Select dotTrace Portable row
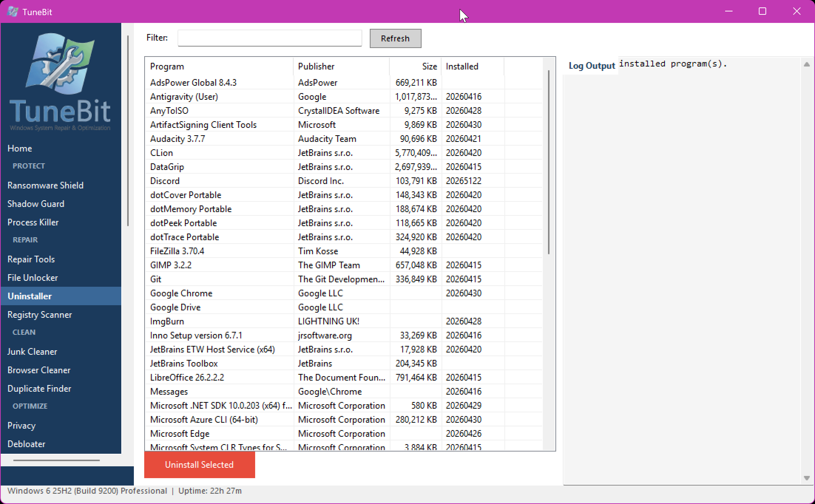The image size is (815, 504). tap(344, 237)
